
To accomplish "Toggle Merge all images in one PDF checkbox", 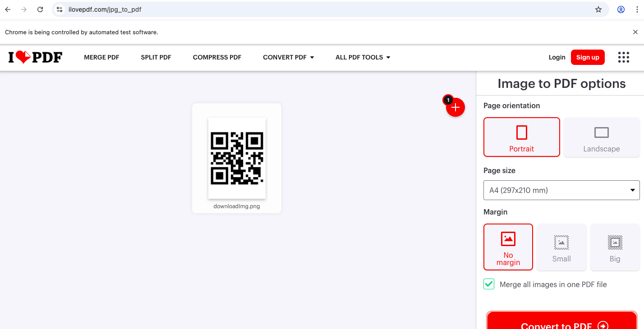I will tap(489, 284).
